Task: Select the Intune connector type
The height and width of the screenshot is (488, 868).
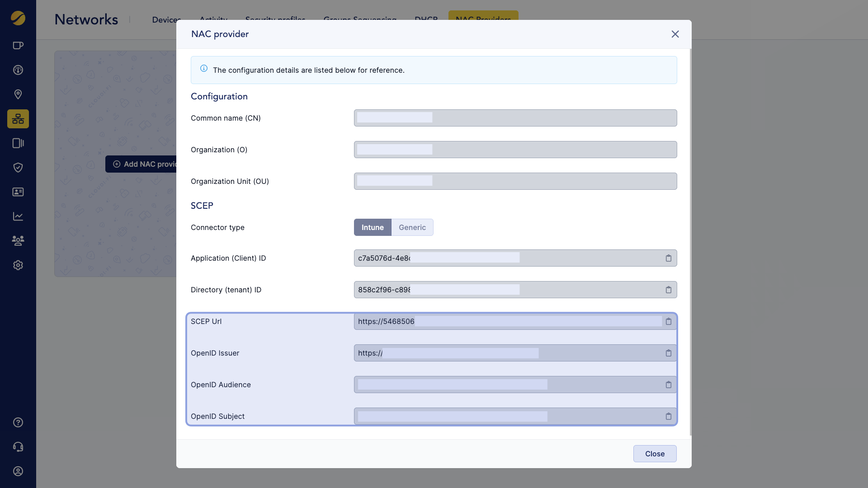Action: pyautogui.click(x=373, y=227)
